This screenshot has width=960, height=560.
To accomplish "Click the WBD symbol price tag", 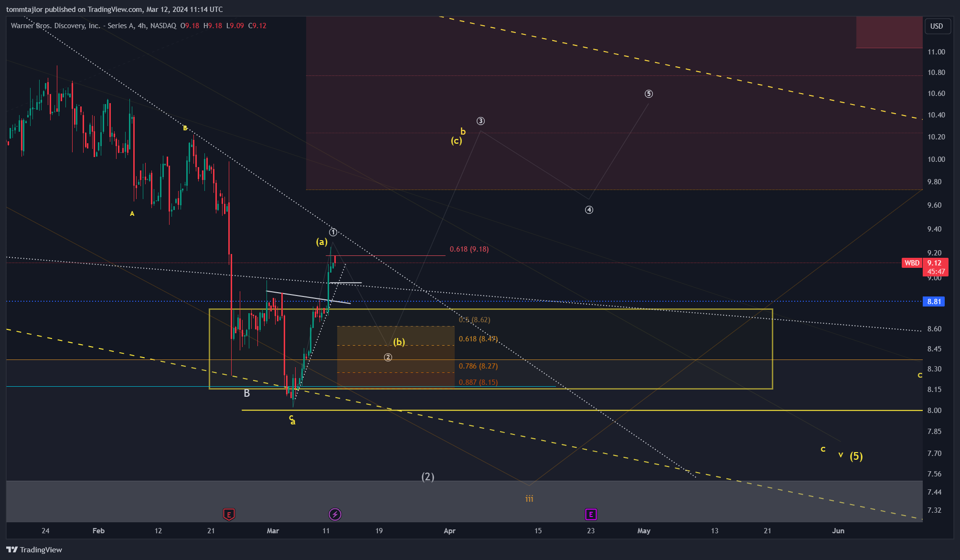I will click(x=912, y=263).
